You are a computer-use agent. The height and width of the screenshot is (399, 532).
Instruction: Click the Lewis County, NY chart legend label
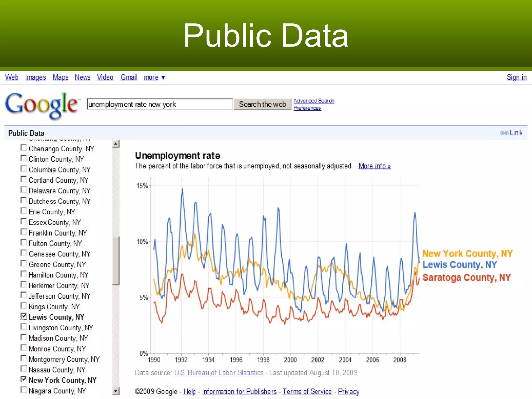point(460,265)
